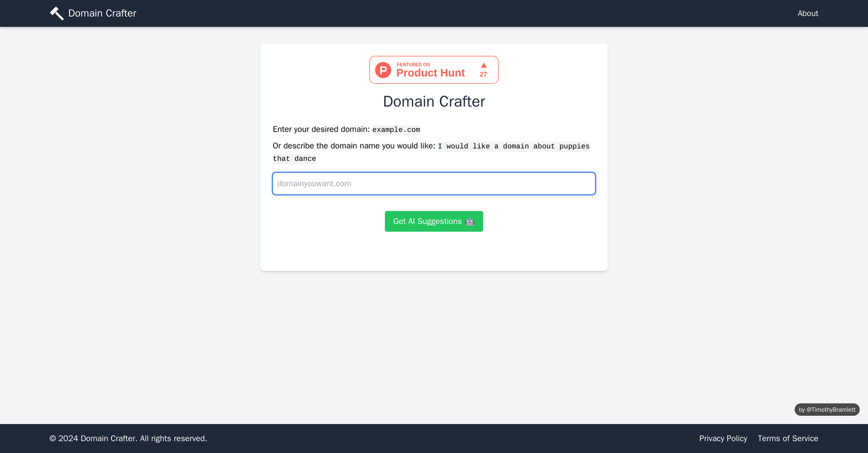
Task: Click the Product Hunt circular P logo
Action: pos(383,70)
